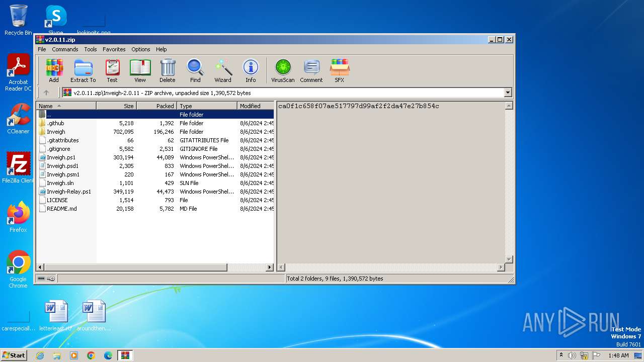Click the Start button
The width and height of the screenshot is (644, 362).
(x=14, y=355)
